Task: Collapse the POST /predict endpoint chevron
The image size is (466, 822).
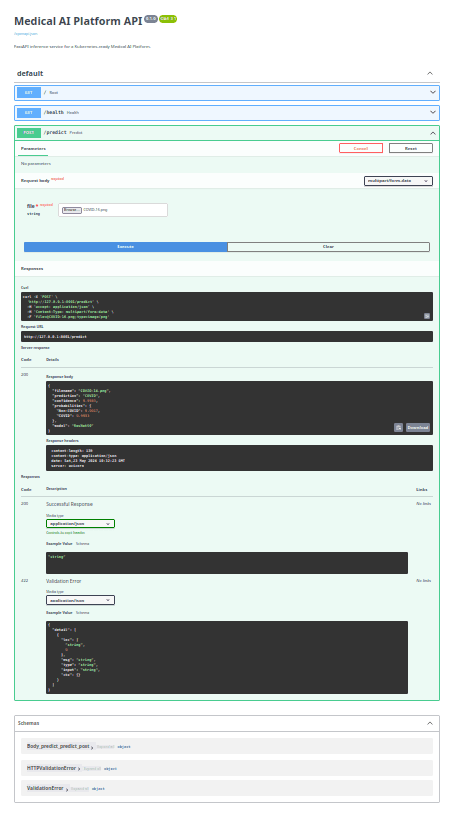Action: pyautogui.click(x=433, y=133)
